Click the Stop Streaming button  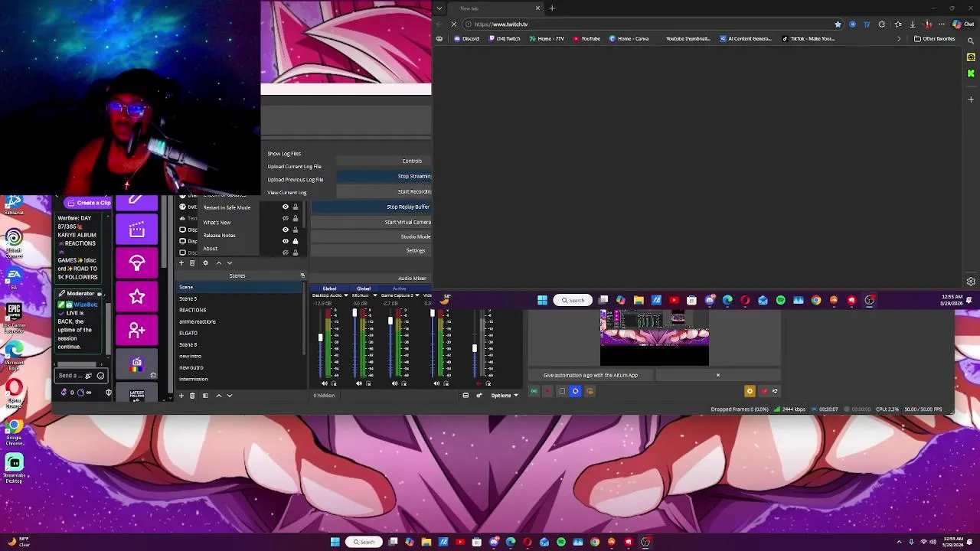(x=384, y=176)
